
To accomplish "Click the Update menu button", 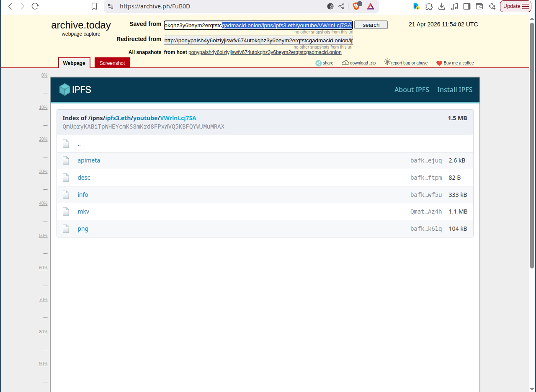I will [x=515, y=6].
